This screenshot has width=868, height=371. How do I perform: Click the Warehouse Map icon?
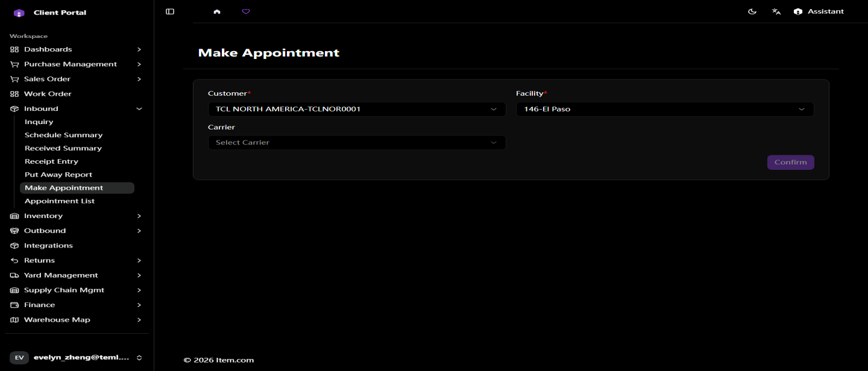(x=14, y=320)
